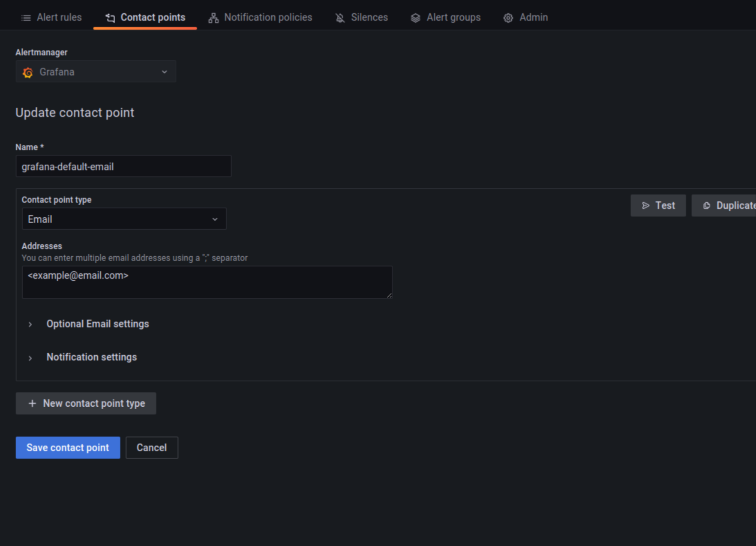Click the Silences crossed-out bell icon
This screenshot has height=546, width=756.
tap(340, 18)
